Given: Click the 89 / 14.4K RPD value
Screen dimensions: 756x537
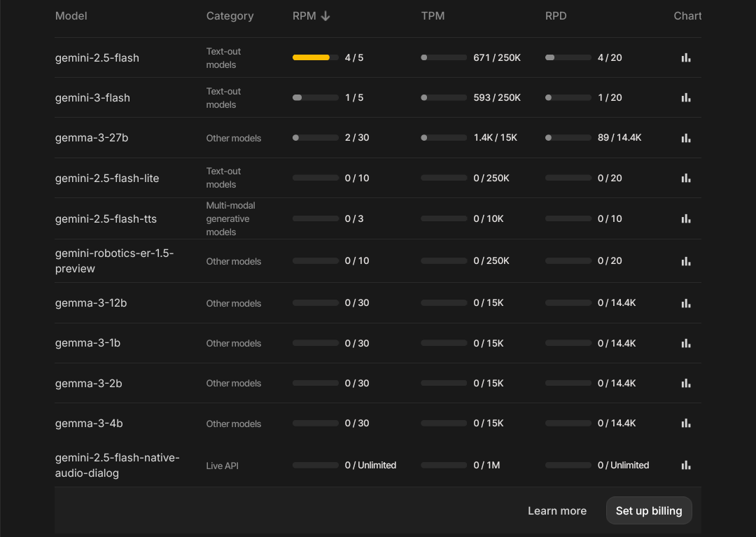Looking at the screenshot, I should click(619, 138).
